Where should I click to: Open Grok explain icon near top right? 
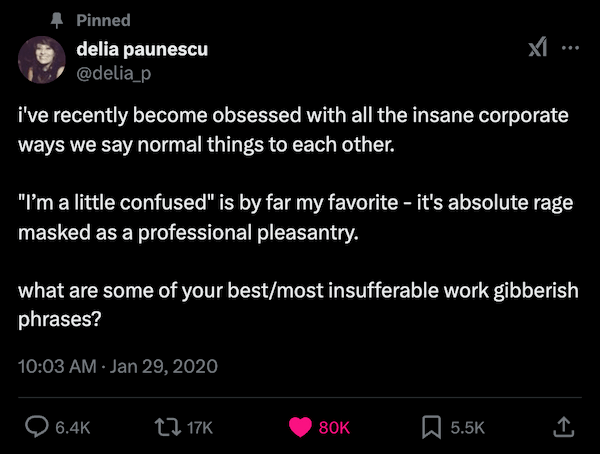tap(537, 49)
